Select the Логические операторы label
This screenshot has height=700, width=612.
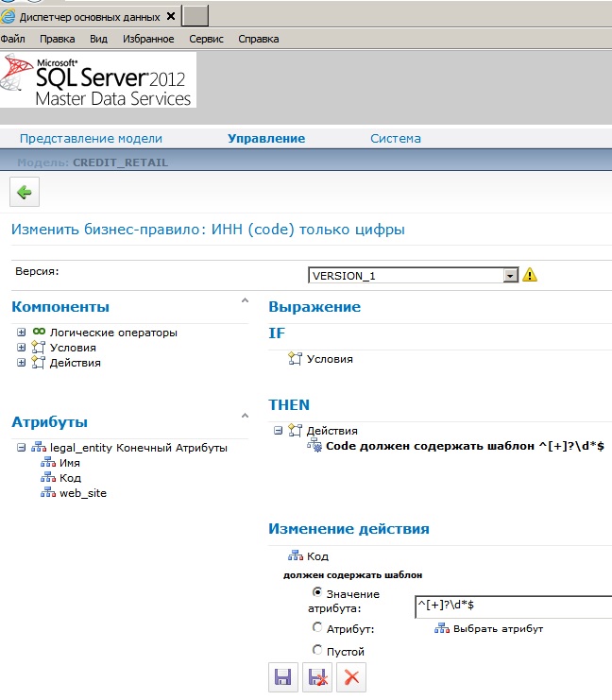click(113, 333)
